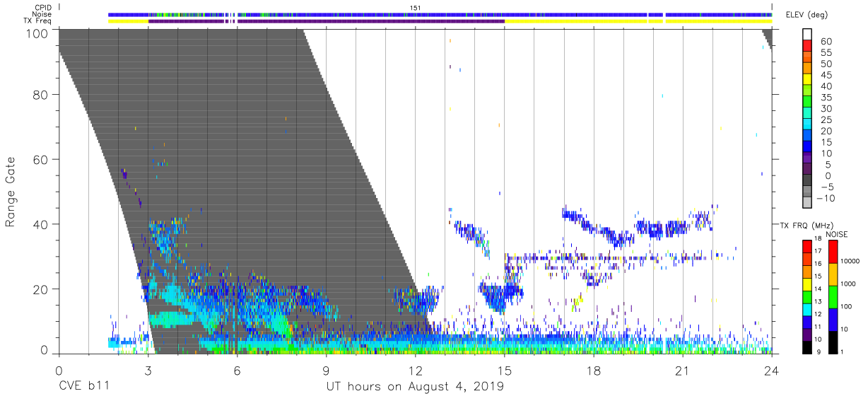868x401 pixels.
Task: Click the CPID value '151'
Action: click(x=416, y=7)
